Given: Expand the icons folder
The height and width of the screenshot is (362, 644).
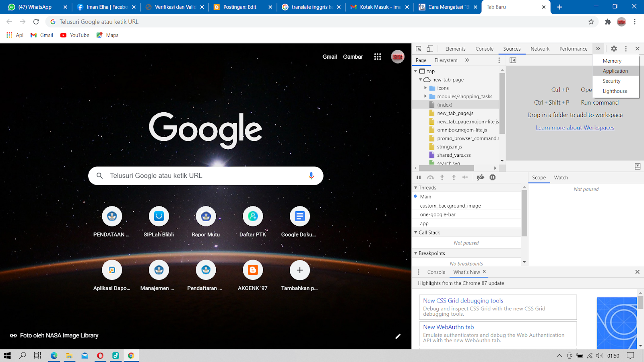Looking at the screenshot, I should [x=425, y=88].
